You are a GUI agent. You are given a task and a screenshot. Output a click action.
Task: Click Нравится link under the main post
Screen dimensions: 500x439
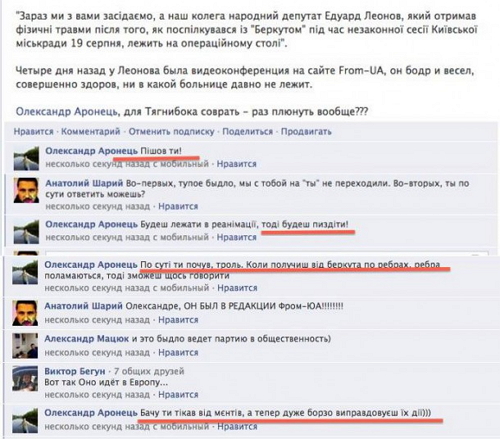point(33,131)
